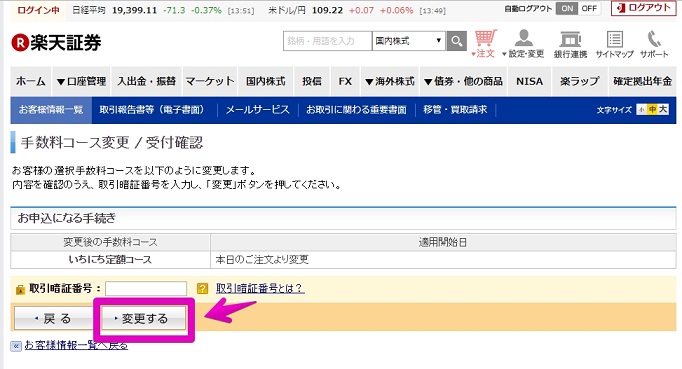Screen dimensions: 682x369
Task: Select small 小 text size
Action: click(x=641, y=110)
